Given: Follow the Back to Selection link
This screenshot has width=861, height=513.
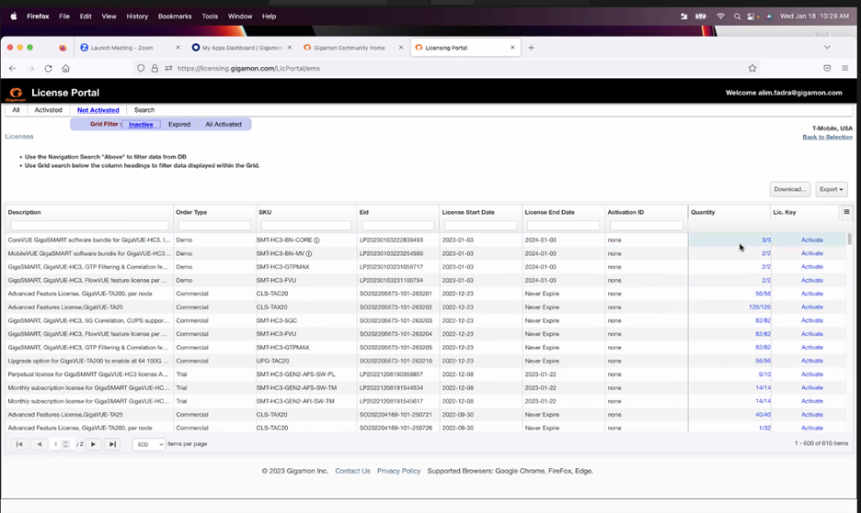Looking at the screenshot, I should pyautogui.click(x=827, y=137).
